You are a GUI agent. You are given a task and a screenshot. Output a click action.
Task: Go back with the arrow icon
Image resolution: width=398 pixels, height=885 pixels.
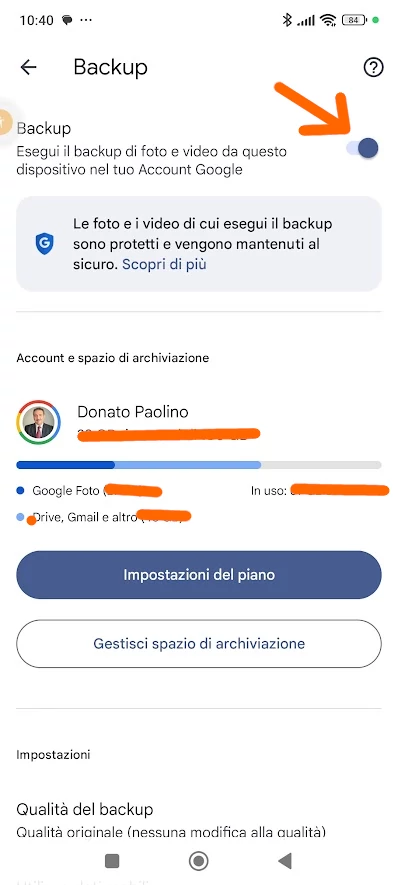click(28, 68)
